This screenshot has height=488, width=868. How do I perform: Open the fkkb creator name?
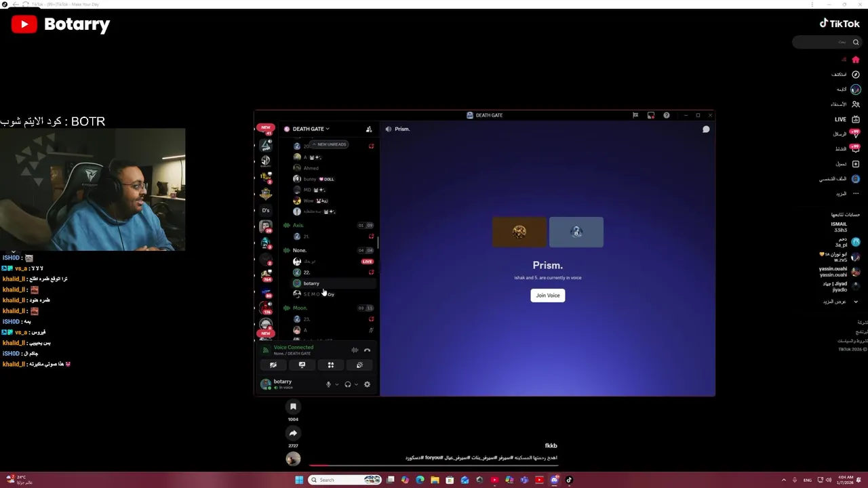point(551,446)
